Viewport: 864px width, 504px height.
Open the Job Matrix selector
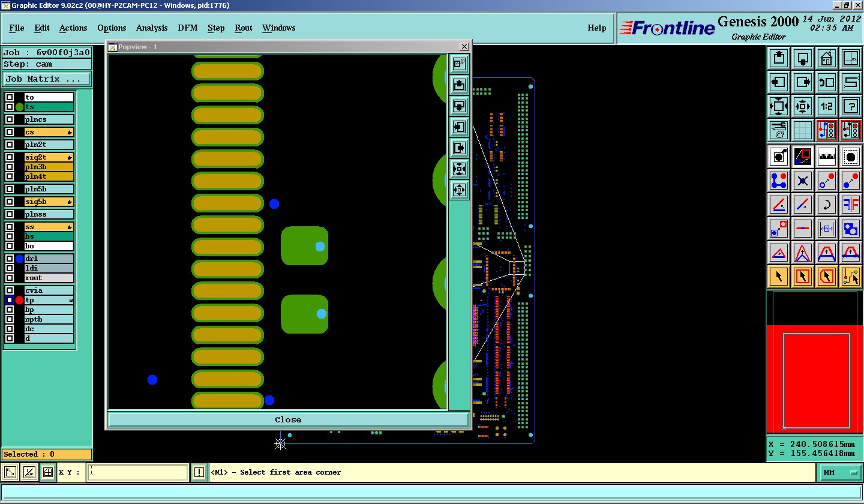pyautogui.click(x=47, y=79)
